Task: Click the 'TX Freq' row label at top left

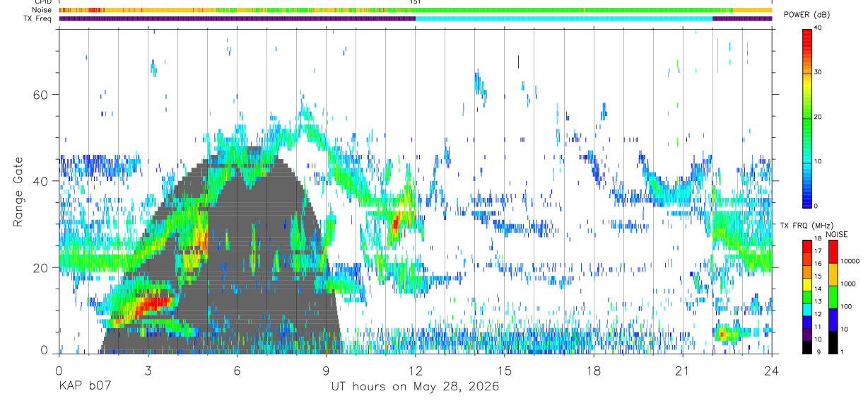Action: 36,18
